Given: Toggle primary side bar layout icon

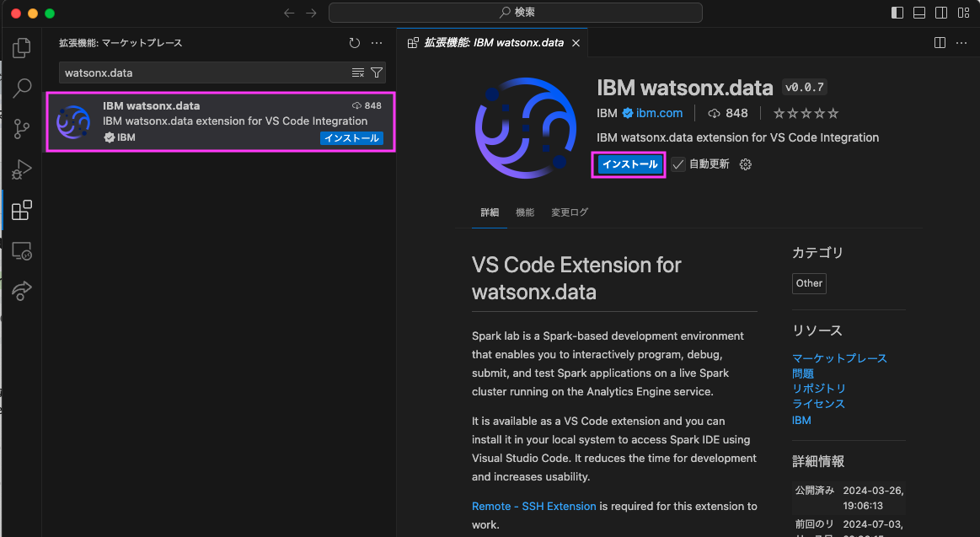Looking at the screenshot, I should point(897,13).
